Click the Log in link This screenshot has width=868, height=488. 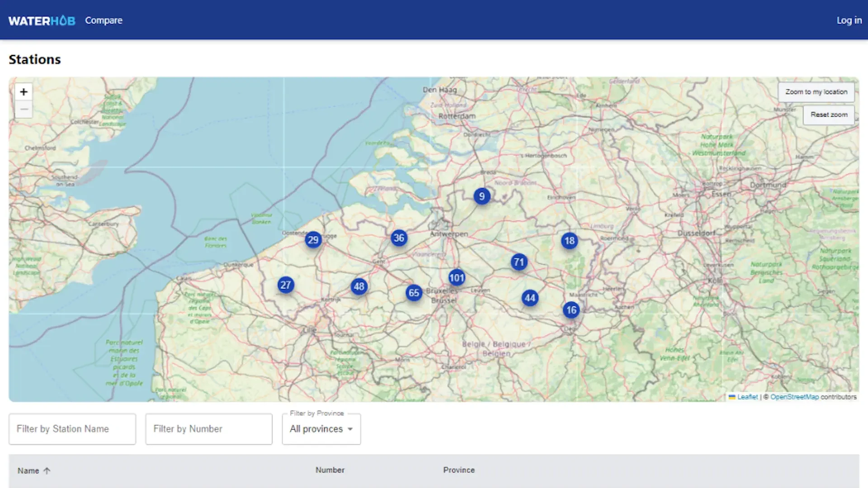pyautogui.click(x=849, y=20)
